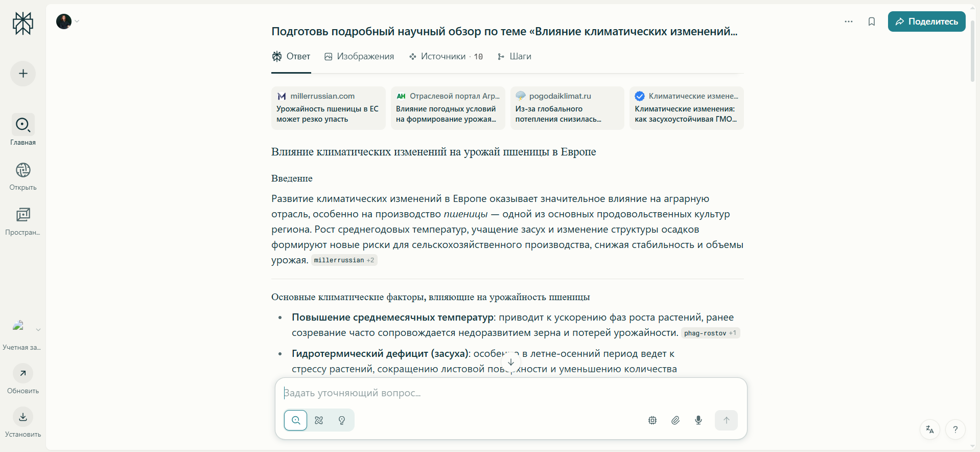Screen dimensions: 980x452
Task: Open the help question mark button
Action: (955, 430)
